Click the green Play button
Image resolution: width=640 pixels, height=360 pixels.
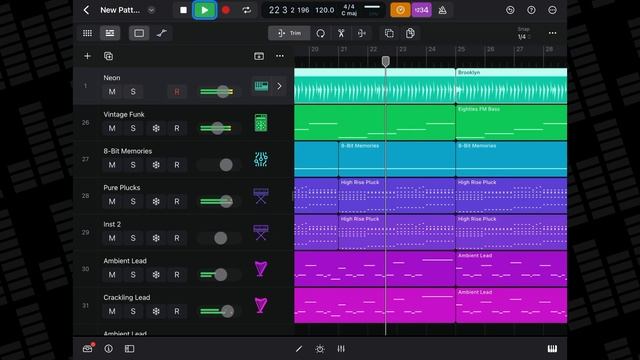pyautogui.click(x=204, y=10)
